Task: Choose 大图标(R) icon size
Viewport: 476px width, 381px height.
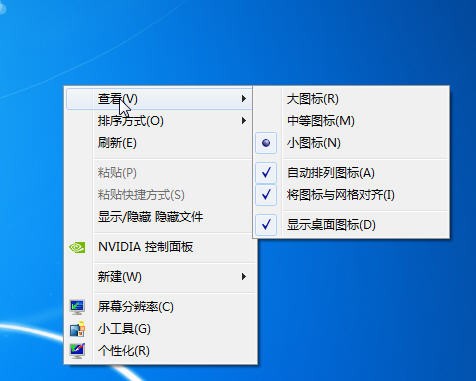Action: pyautogui.click(x=351, y=99)
